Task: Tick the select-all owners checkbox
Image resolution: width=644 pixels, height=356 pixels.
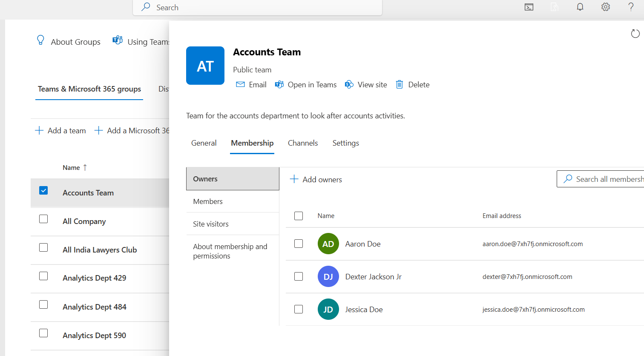Action: 299,216
